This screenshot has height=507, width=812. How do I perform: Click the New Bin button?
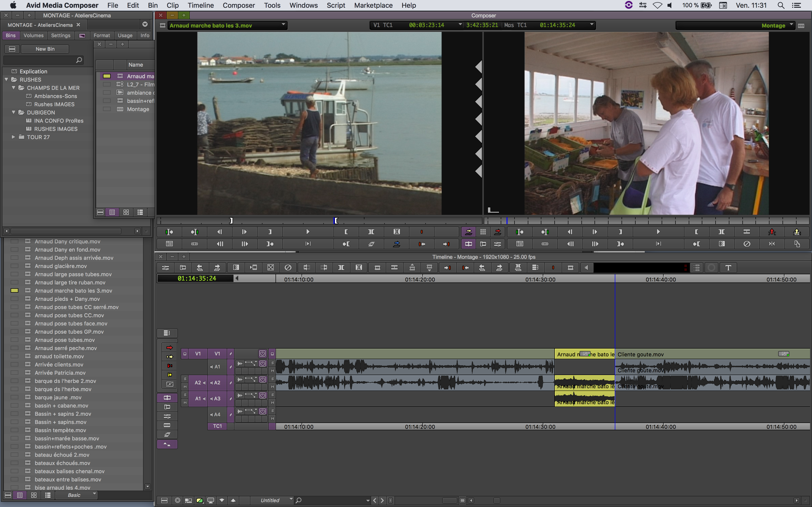point(45,49)
